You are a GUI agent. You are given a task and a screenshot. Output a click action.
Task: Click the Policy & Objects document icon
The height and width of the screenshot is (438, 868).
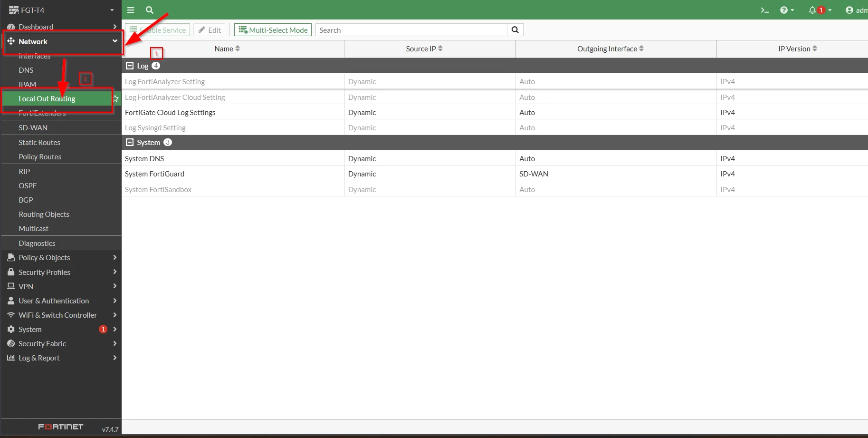point(11,257)
